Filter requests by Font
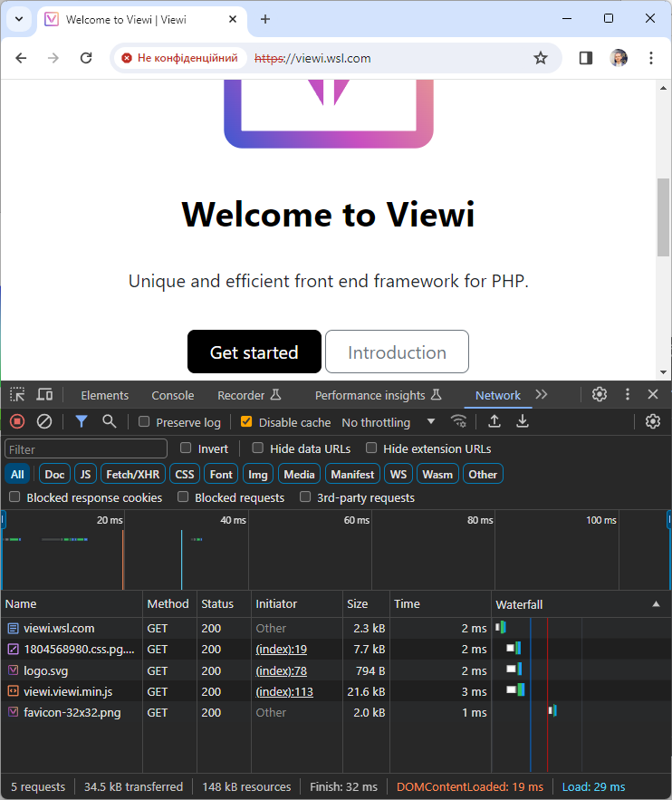The height and width of the screenshot is (800, 672). click(221, 475)
